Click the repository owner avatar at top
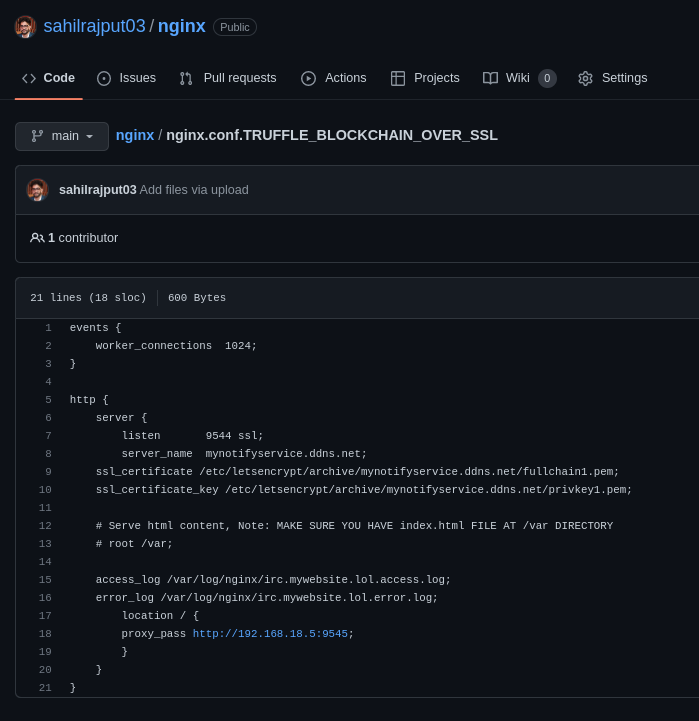Image resolution: width=699 pixels, height=721 pixels. 25,27
